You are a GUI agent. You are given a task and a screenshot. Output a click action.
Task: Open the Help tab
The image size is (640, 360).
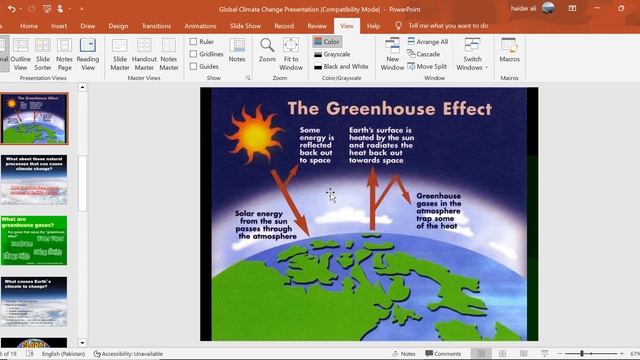tap(373, 26)
